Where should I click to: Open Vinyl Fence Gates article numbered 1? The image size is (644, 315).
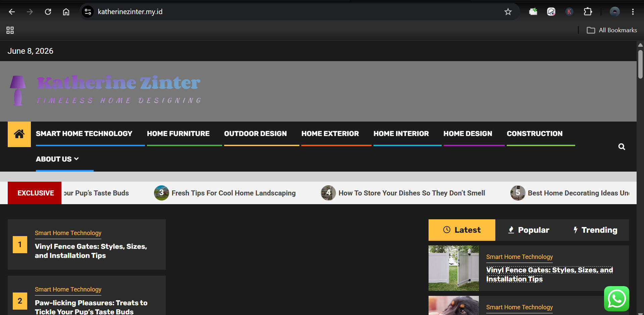[91, 251]
